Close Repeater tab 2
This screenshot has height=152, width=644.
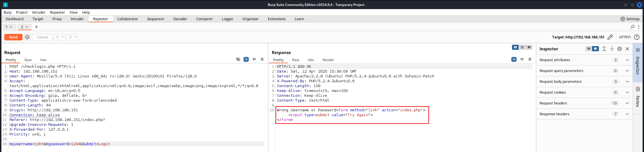[x=27, y=27]
